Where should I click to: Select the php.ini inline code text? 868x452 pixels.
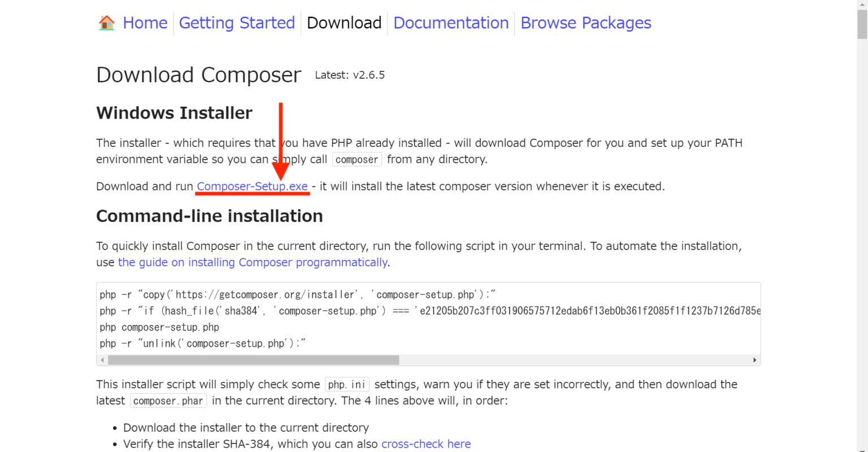coord(346,384)
